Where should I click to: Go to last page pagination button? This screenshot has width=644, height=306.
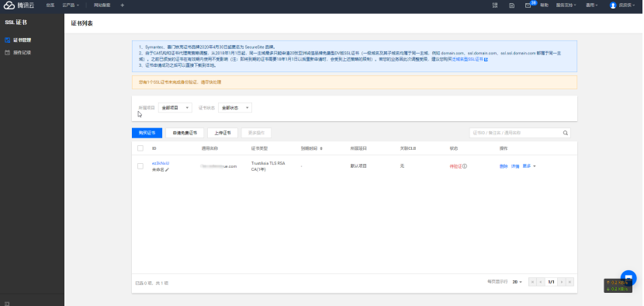pyautogui.click(x=570, y=282)
